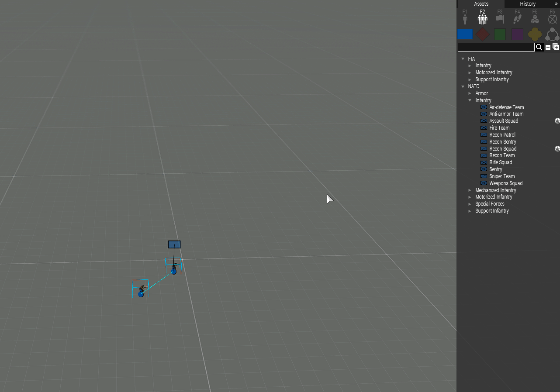
Task: Select the F6 Markers icon
Action: 552,18
